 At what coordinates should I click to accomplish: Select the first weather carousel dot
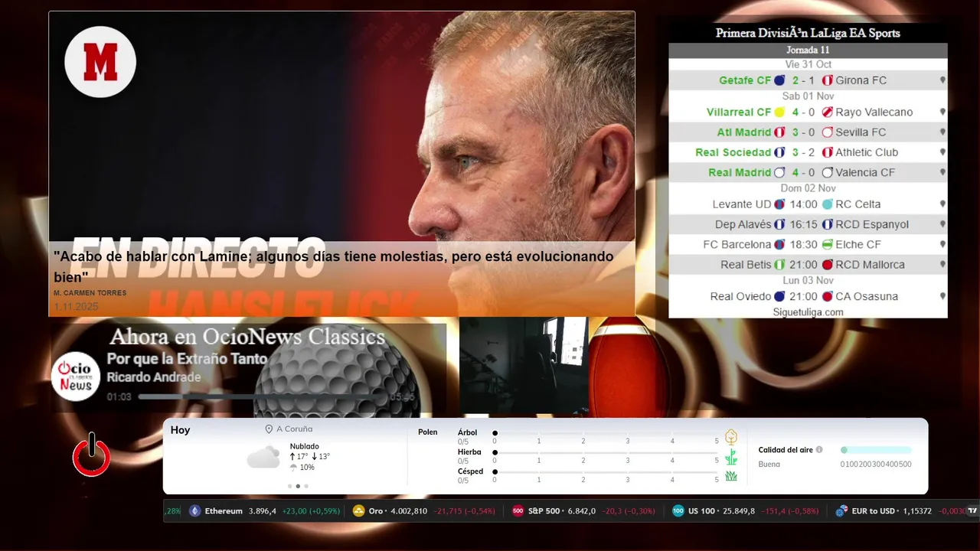pos(289,486)
